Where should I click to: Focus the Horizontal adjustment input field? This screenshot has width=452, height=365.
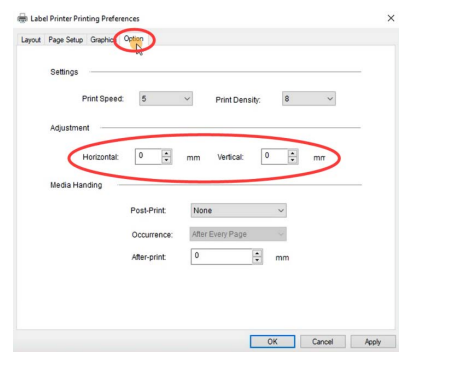coord(149,157)
